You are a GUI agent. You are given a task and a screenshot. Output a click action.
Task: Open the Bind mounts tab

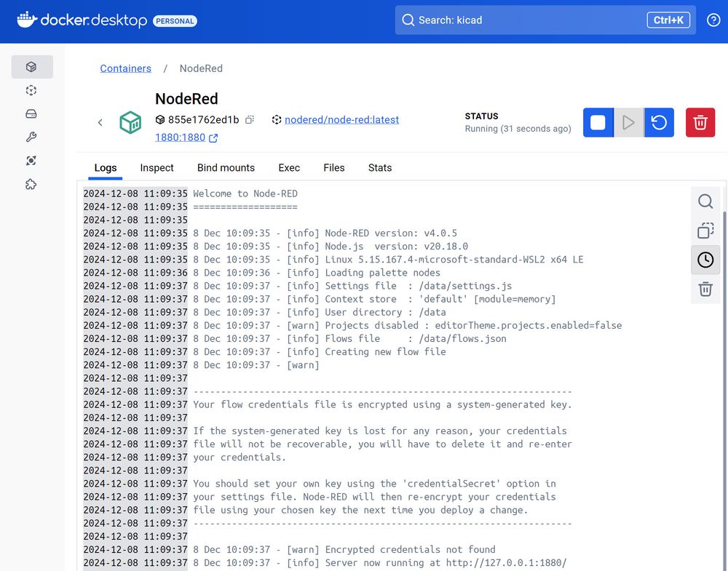pyautogui.click(x=226, y=168)
